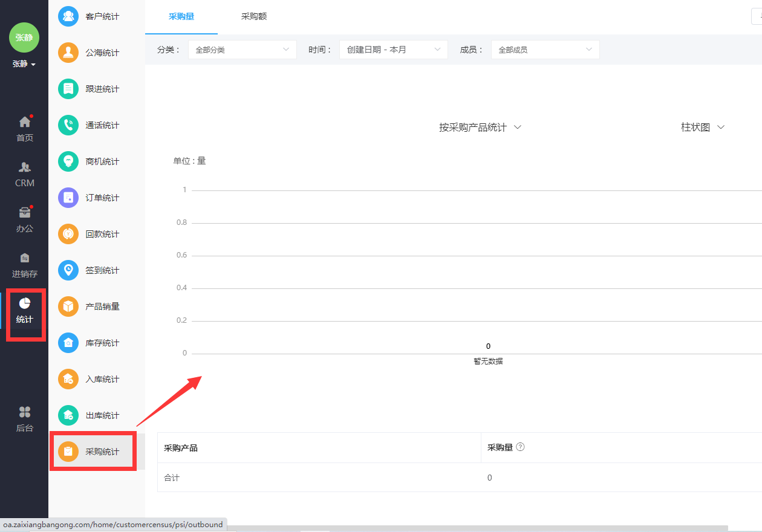This screenshot has width=762, height=532.
Task: Select the 订单统计 purple icon
Action: point(68,198)
